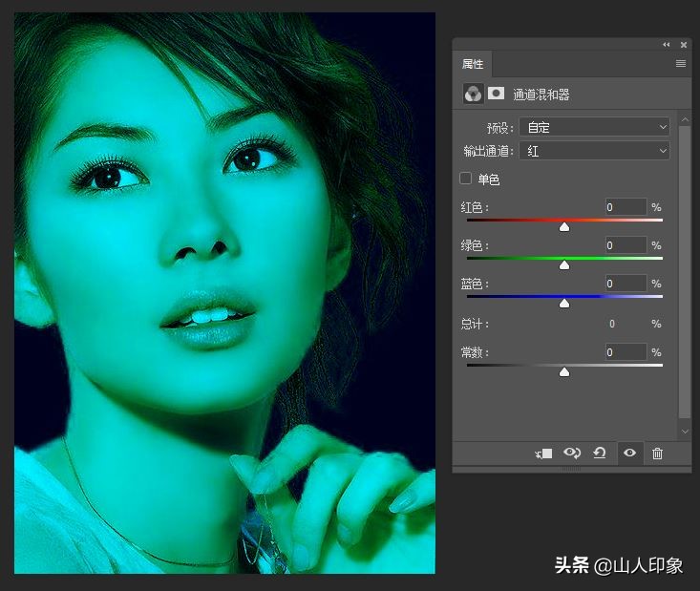700x591 pixels.
Task: Click the Channel Mixer adjustment icon
Action: (473, 94)
